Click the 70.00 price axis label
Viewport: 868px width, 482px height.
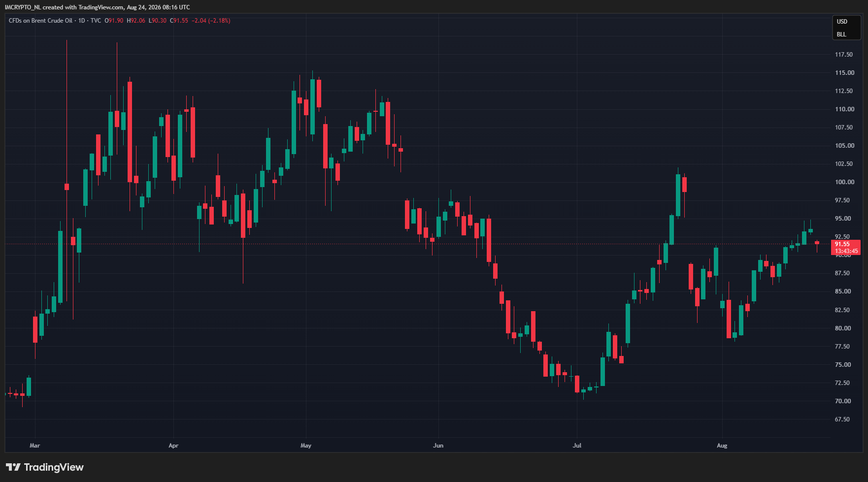842,401
